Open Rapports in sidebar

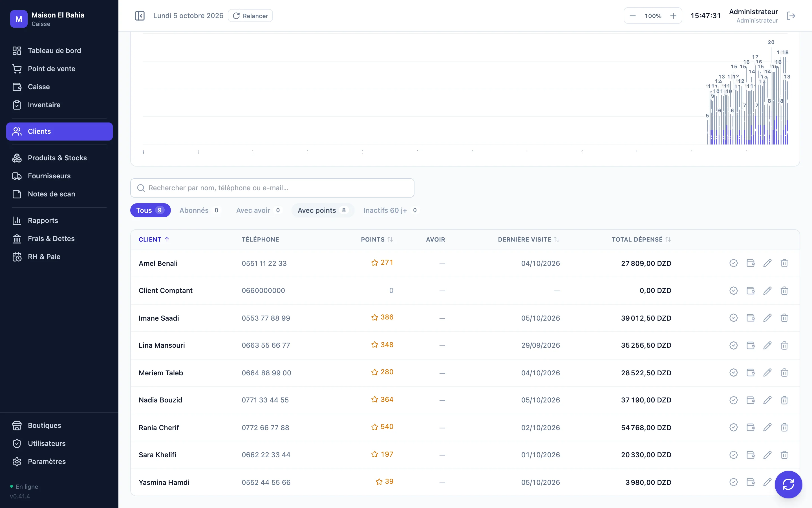(x=59, y=221)
